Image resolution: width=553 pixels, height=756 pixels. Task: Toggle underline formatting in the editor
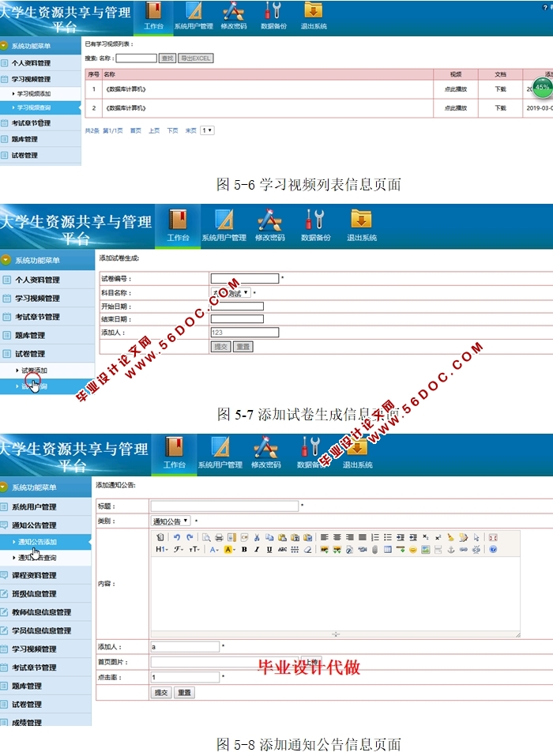269,550
